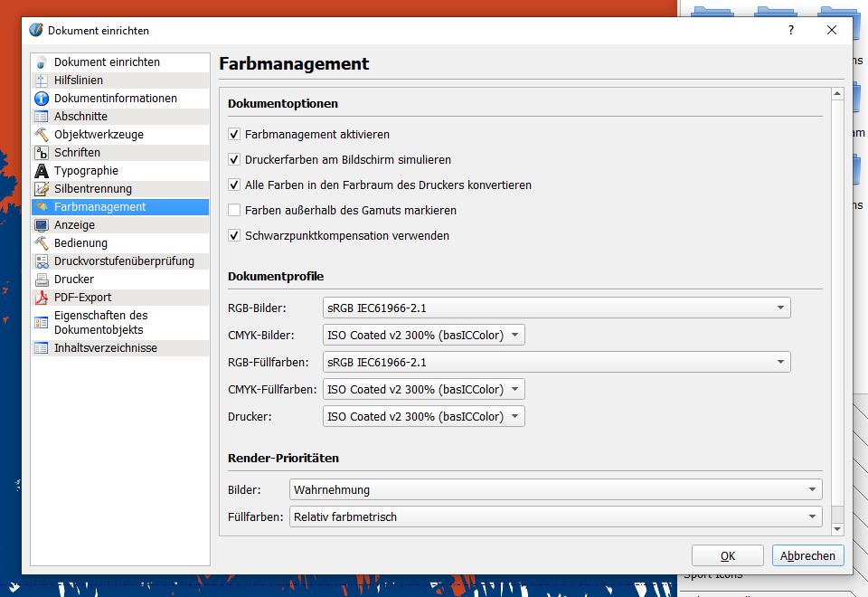Image resolution: width=868 pixels, height=597 pixels.
Task: Toggle Schwarzpunktkompensation verwenden checkbox
Action: [x=234, y=236]
